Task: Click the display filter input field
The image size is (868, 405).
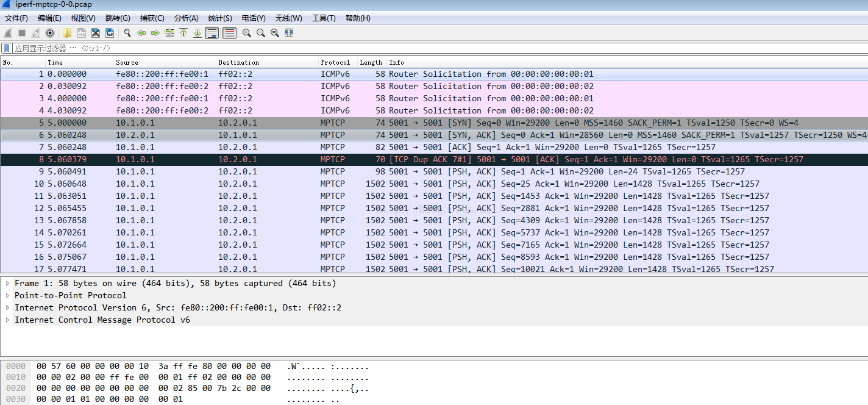Action: pos(439,48)
